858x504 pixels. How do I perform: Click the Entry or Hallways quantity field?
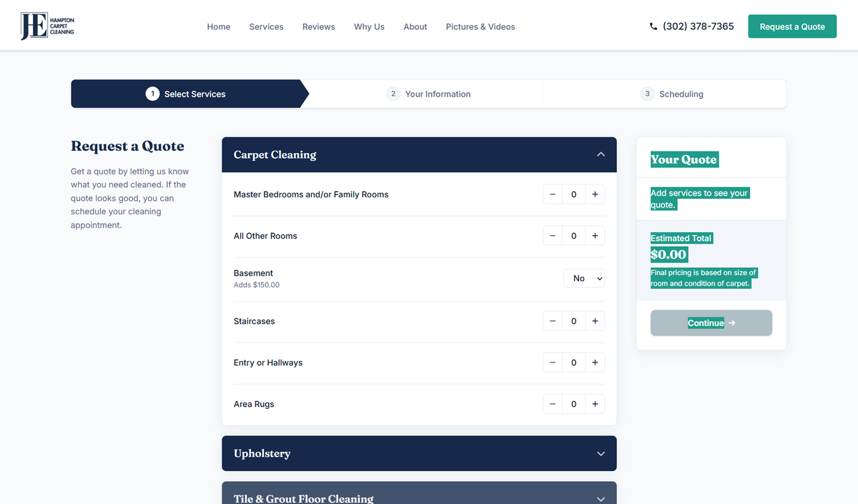(573, 362)
